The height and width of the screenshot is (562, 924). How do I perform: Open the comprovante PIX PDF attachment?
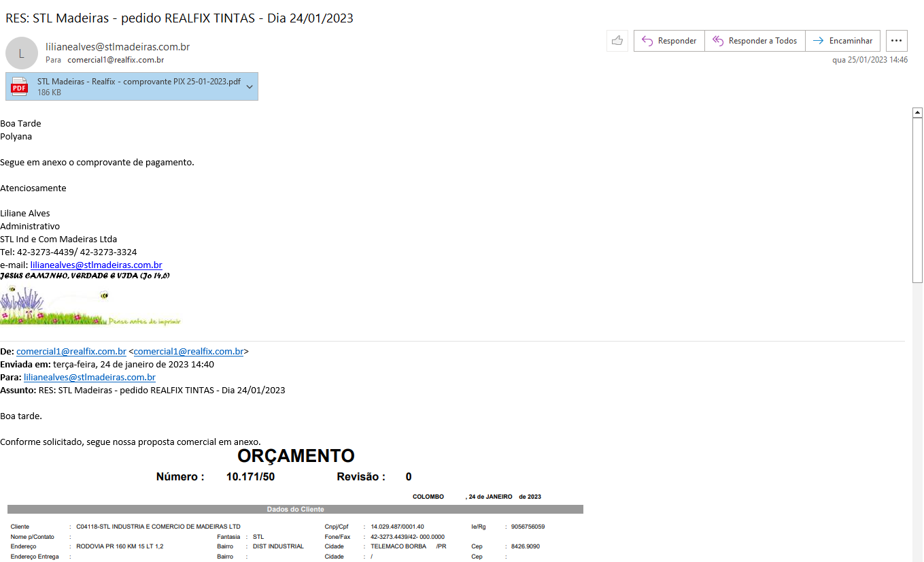[x=138, y=82]
